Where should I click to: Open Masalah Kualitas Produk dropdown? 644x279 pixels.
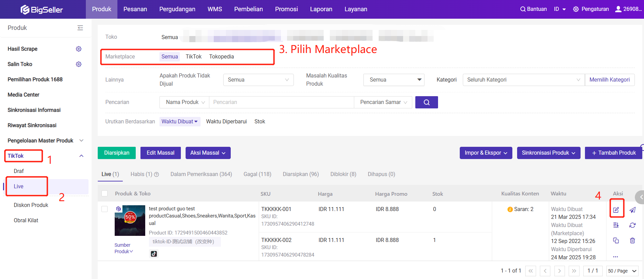394,80
